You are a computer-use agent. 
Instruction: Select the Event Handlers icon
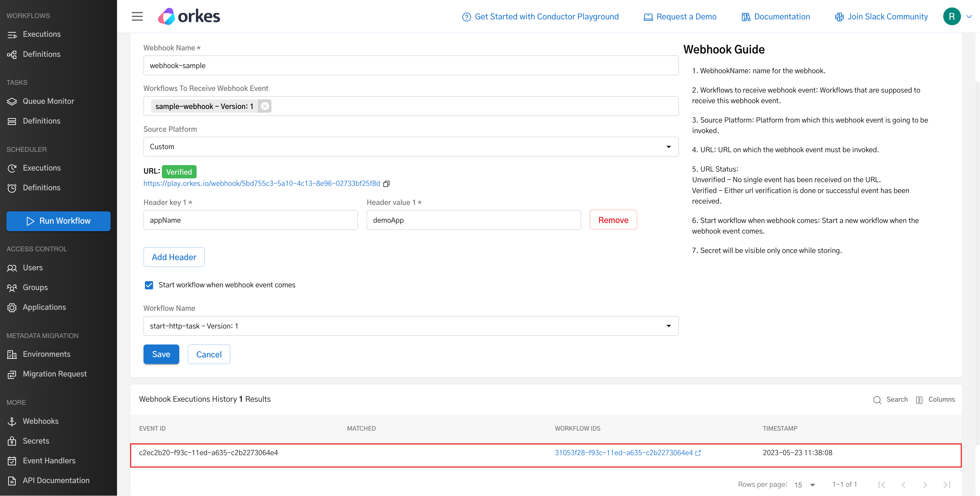tap(12, 461)
